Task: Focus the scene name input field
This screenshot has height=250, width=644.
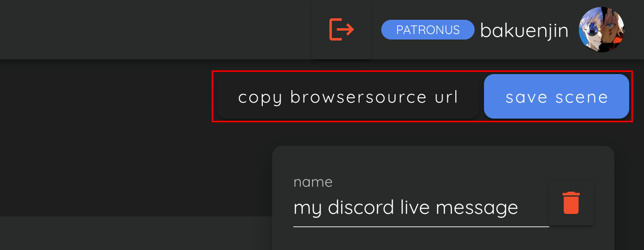Action: (x=421, y=208)
